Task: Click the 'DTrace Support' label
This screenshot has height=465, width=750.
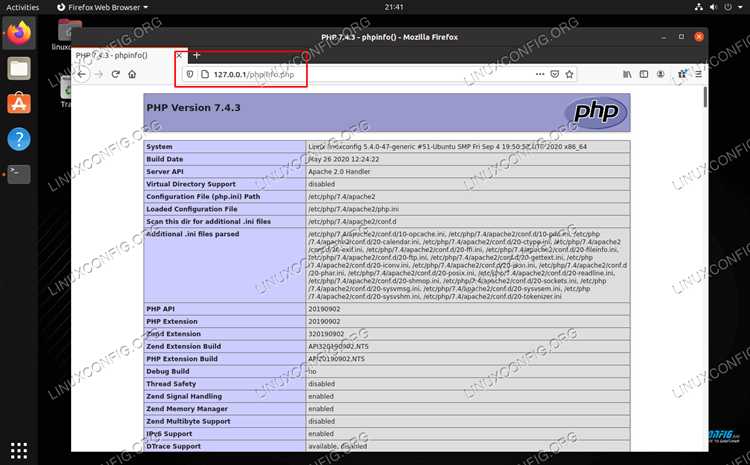Action: pyautogui.click(x=173, y=446)
